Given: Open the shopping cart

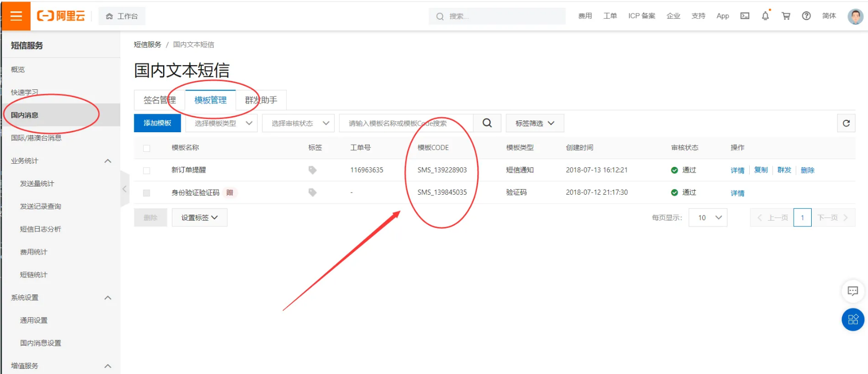Looking at the screenshot, I should (786, 16).
